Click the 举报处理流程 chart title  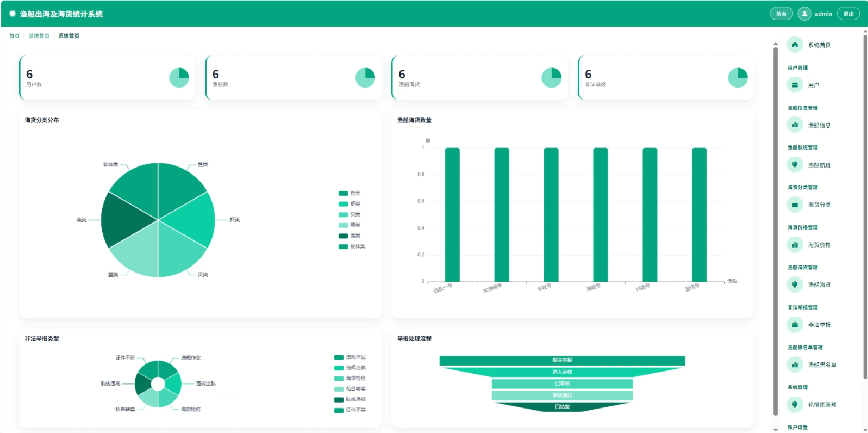[x=414, y=338]
